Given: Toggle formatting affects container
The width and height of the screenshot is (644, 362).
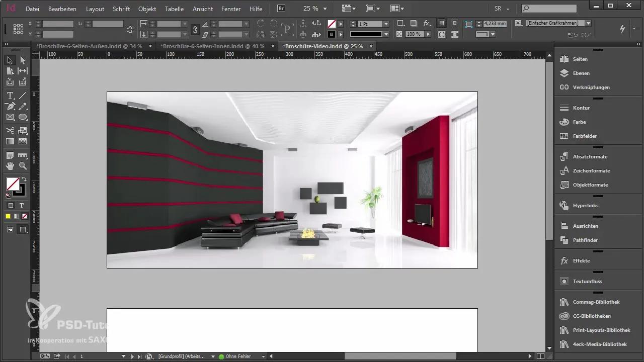Looking at the screenshot, I should (11, 205).
